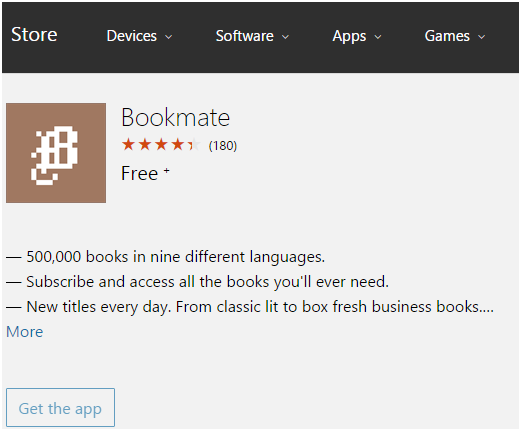Screen dimensions: 521x431
Task: Expand the Apps dropdown chevron
Action: 378,37
